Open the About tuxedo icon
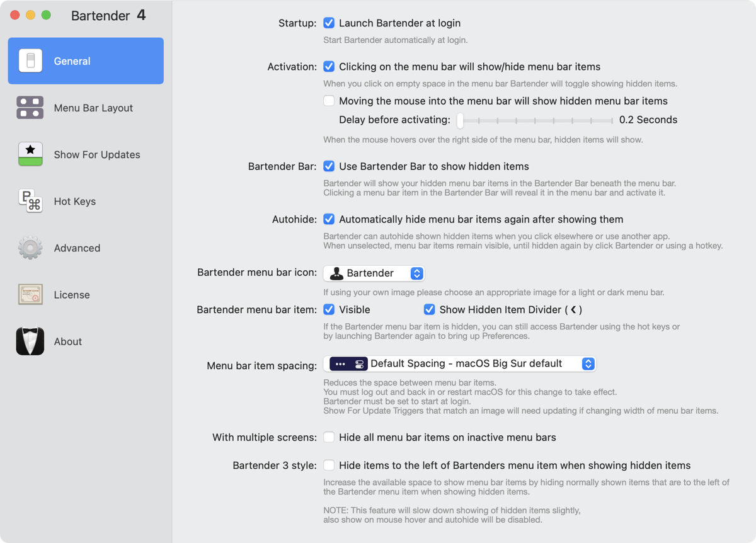756x543 pixels. [30, 341]
